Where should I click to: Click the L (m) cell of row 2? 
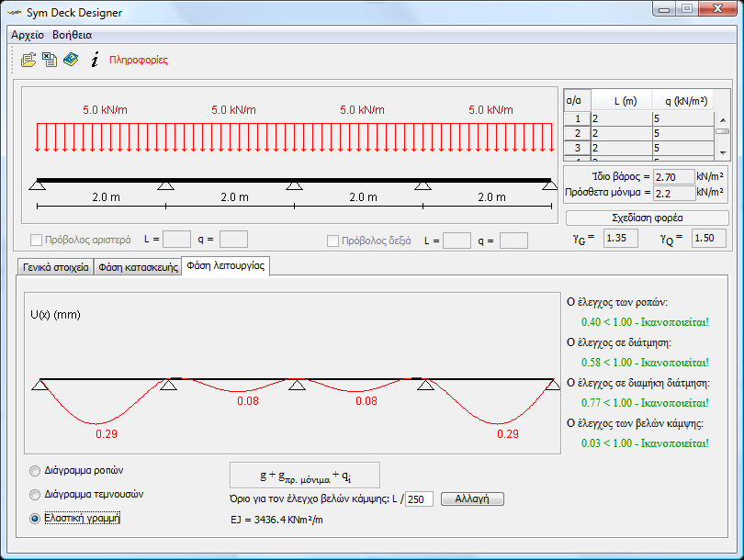(x=622, y=133)
